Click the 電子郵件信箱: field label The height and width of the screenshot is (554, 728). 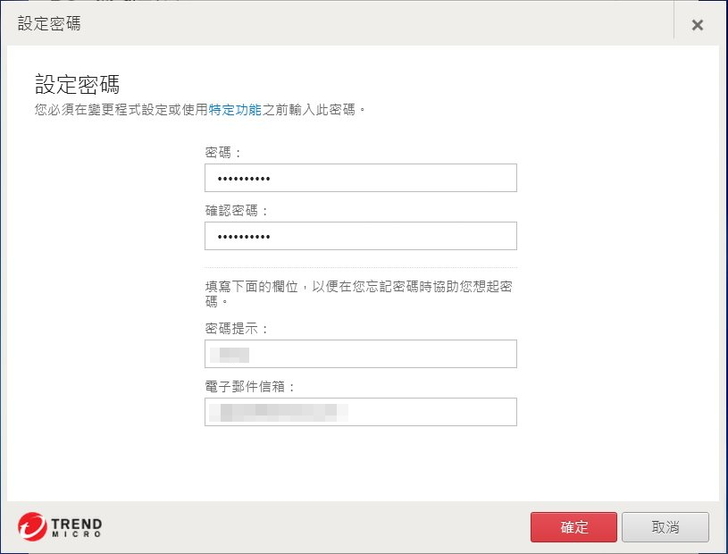coord(251,386)
